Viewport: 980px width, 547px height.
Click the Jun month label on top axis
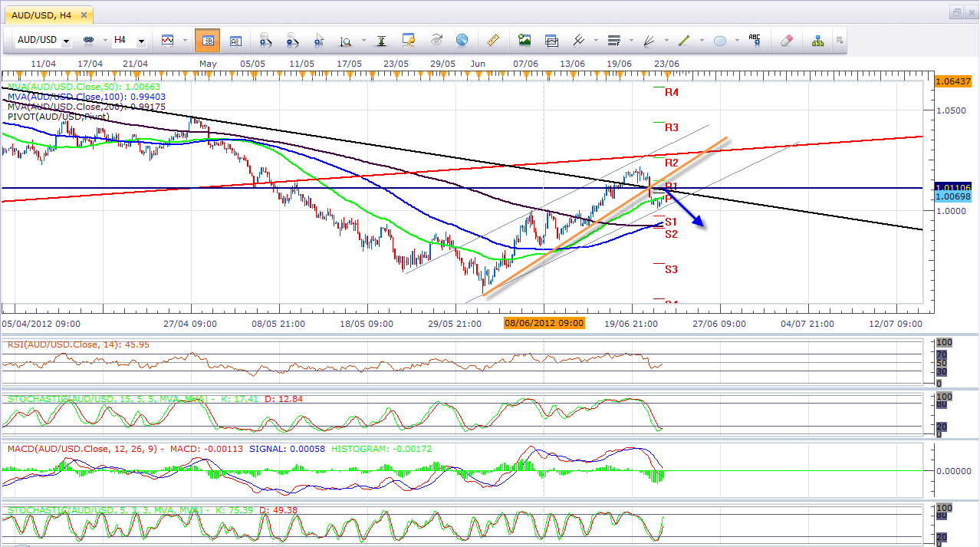(478, 64)
